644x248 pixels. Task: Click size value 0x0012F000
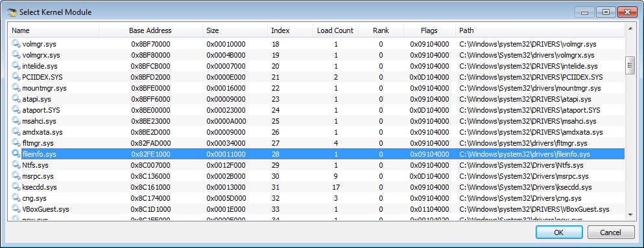[x=226, y=165]
